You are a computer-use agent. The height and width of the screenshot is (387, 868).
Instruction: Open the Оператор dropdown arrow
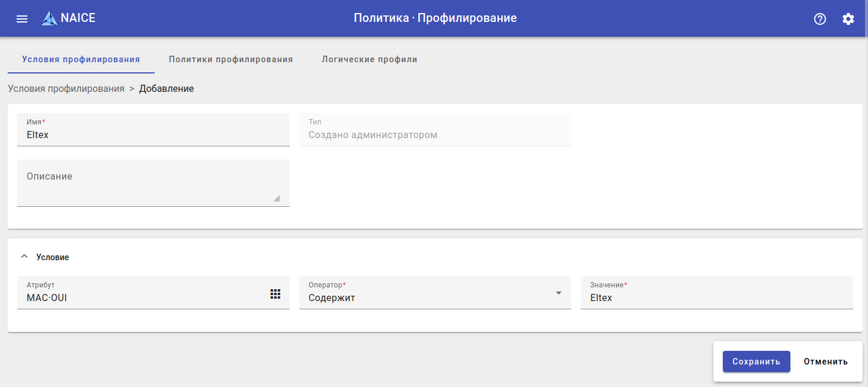tap(558, 293)
